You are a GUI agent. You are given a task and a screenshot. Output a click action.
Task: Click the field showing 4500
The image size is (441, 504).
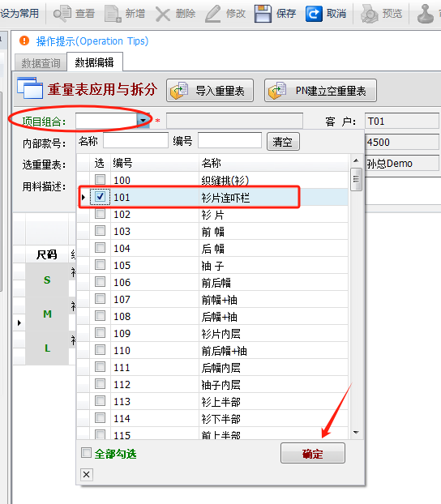coord(402,142)
